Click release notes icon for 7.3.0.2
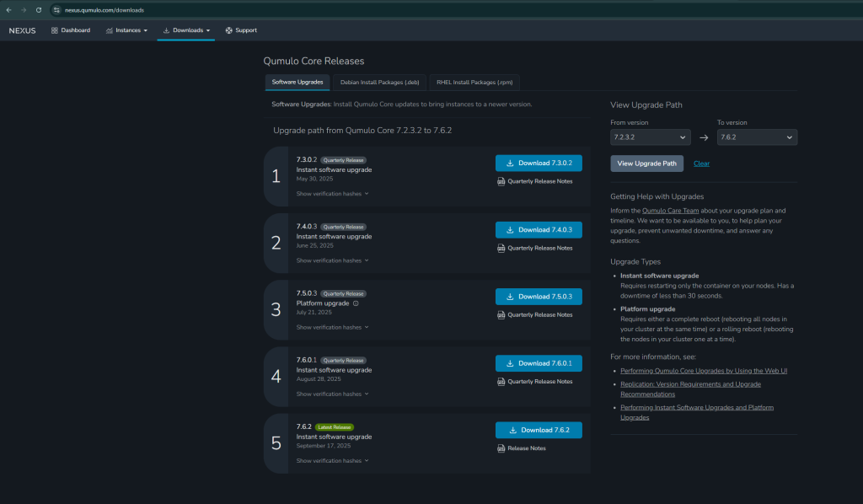The height and width of the screenshot is (504, 863). 501,181
